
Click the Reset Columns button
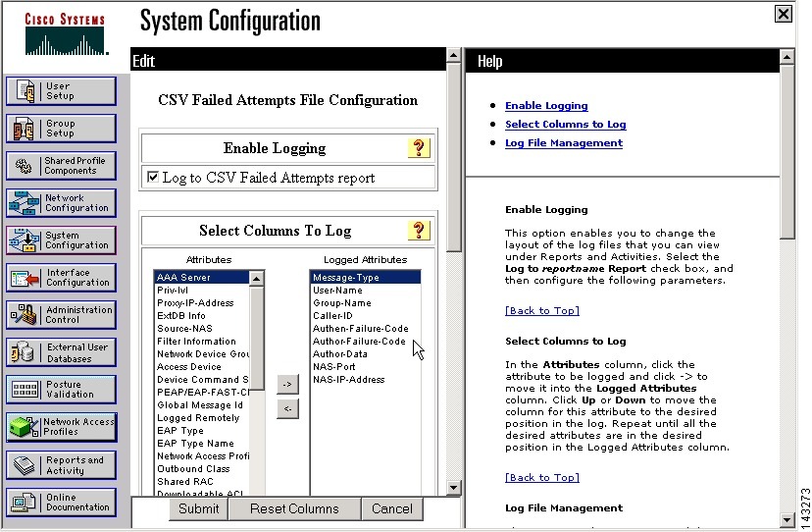coord(294,508)
